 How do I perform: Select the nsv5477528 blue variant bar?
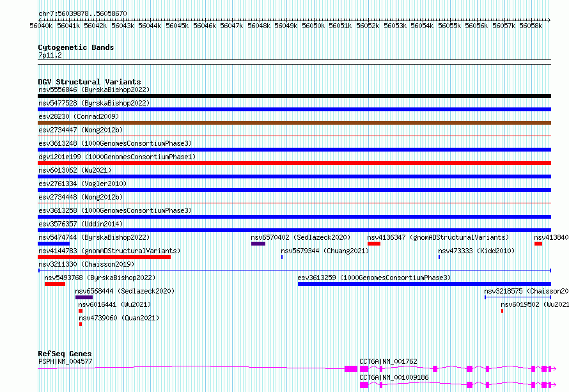pos(294,109)
